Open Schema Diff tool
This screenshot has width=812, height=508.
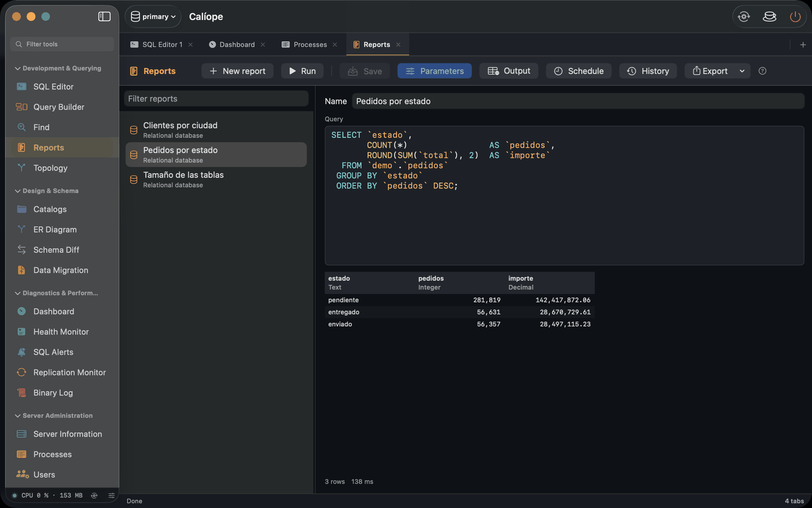tap(62, 250)
